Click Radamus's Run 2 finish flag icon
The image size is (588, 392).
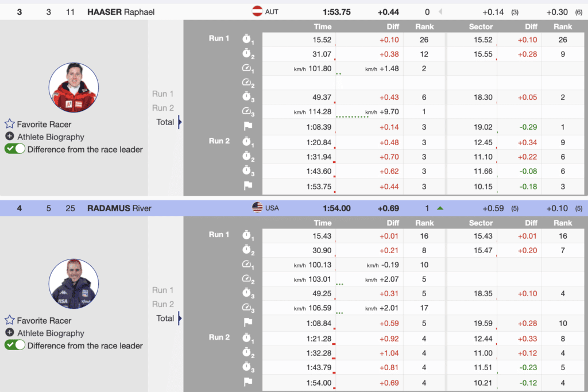click(247, 381)
